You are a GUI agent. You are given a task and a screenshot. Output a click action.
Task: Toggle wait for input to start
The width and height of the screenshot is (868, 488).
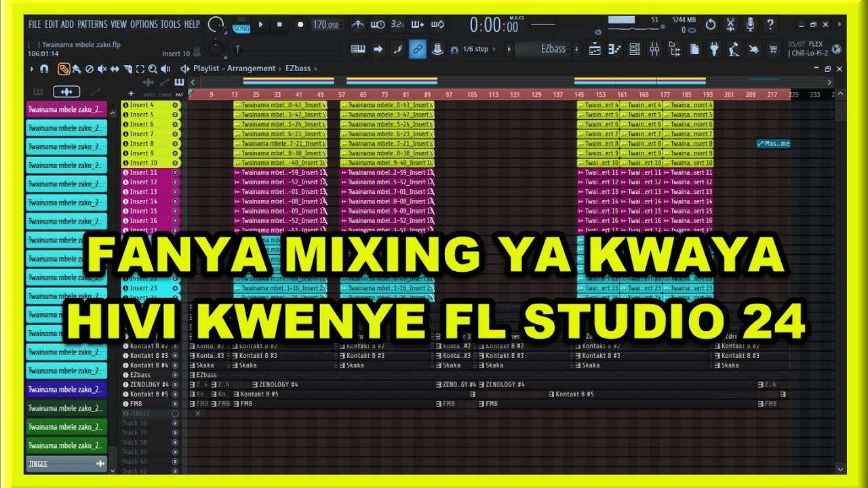(378, 24)
